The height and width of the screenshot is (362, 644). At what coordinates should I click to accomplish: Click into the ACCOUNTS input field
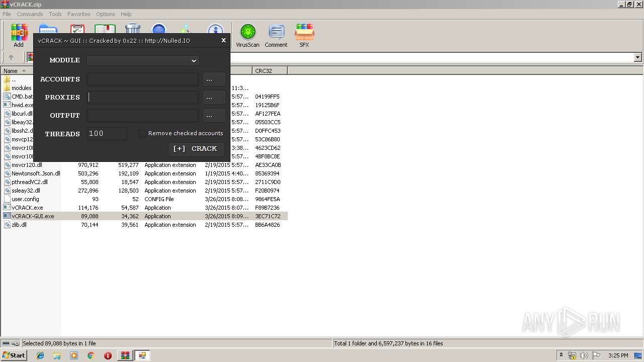143,79
